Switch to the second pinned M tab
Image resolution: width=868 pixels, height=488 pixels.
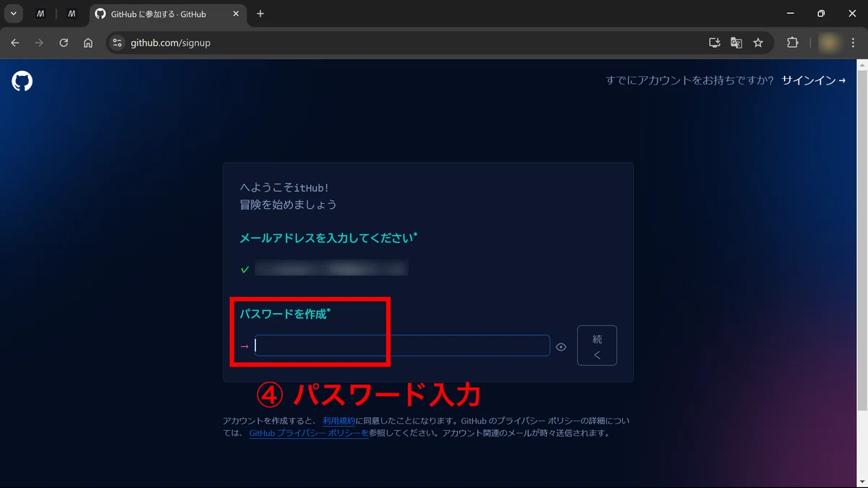[72, 14]
